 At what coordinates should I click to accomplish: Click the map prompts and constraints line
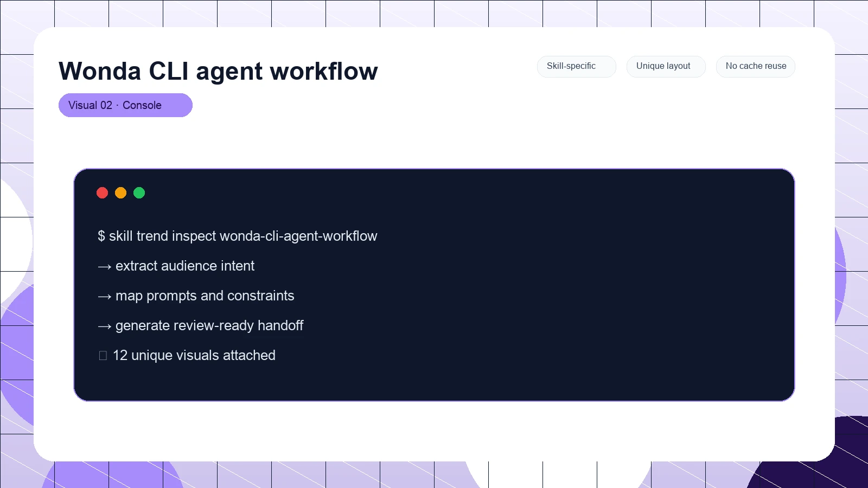click(196, 296)
